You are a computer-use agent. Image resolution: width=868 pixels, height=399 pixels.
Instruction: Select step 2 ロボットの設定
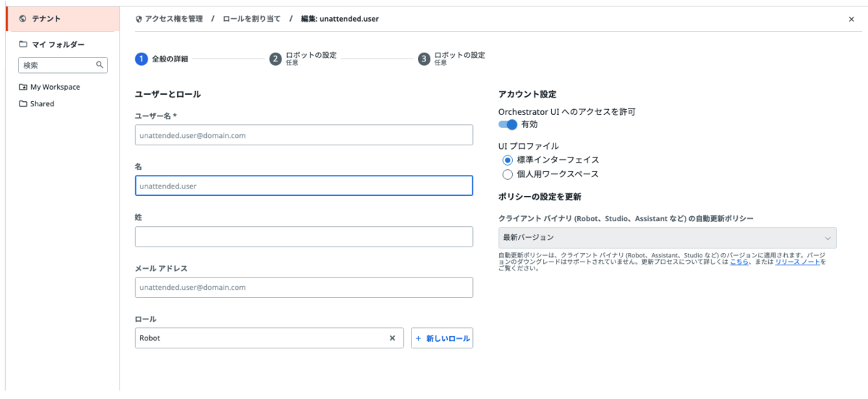303,59
